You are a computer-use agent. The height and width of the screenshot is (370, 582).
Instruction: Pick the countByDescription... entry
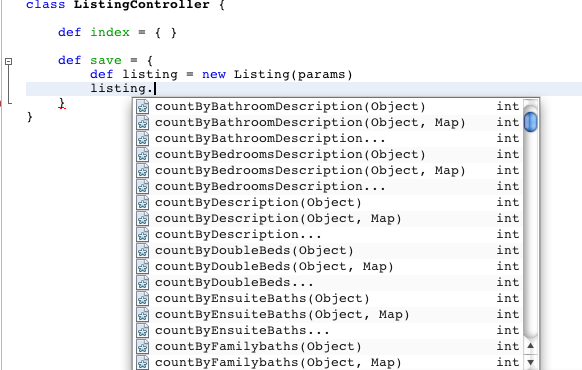[328, 235]
